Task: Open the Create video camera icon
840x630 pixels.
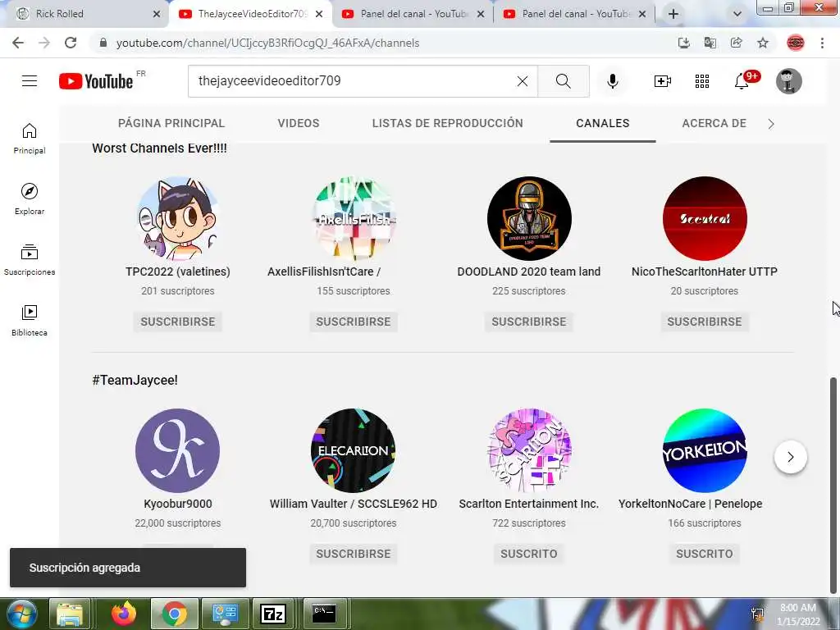Action: click(663, 81)
